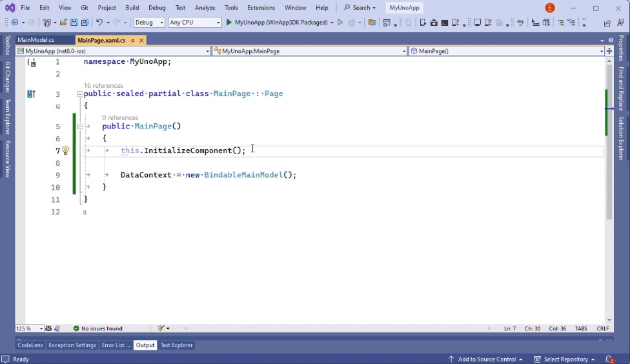This screenshot has height=364, width=630.
Task: Click the CRLF line ending indicator
Action: [x=603, y=329]
